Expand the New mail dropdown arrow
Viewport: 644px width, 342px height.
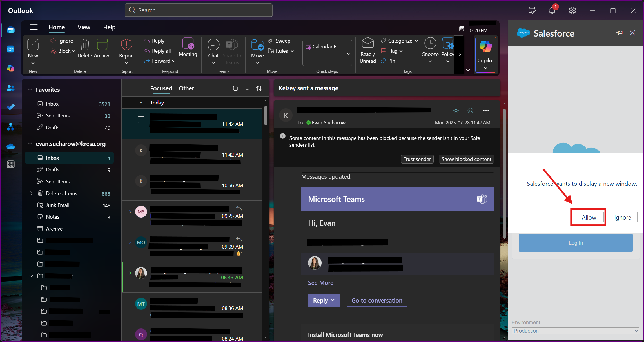click(x=33, y=63)
